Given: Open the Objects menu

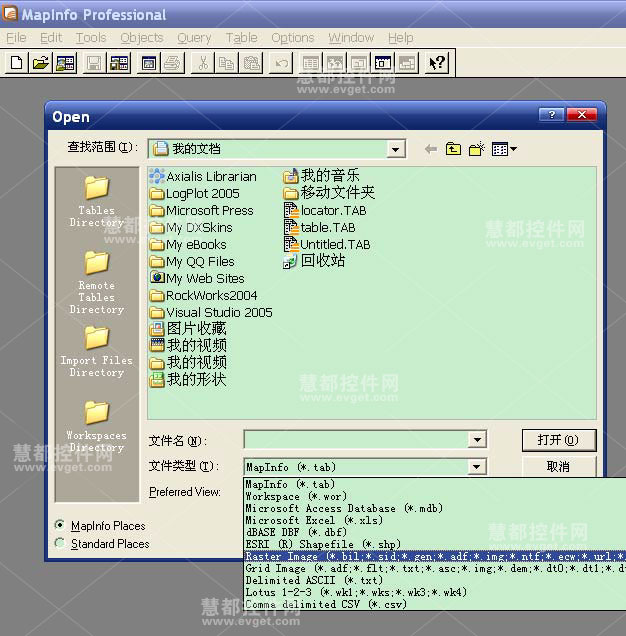Looking at the screenshot, I should pos(142,38).
